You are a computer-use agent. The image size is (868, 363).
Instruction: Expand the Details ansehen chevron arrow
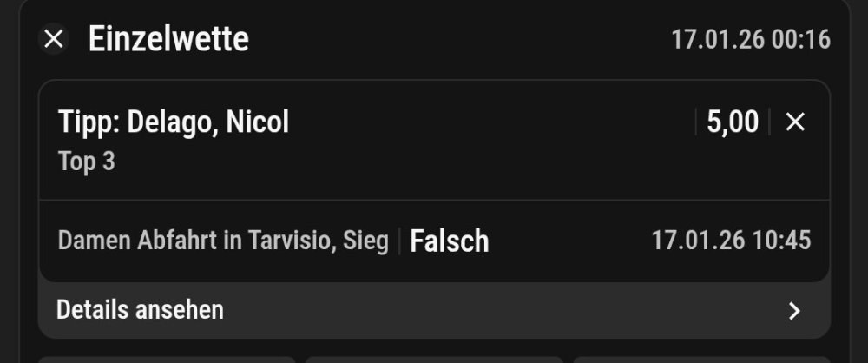click(x=793, y=311)
